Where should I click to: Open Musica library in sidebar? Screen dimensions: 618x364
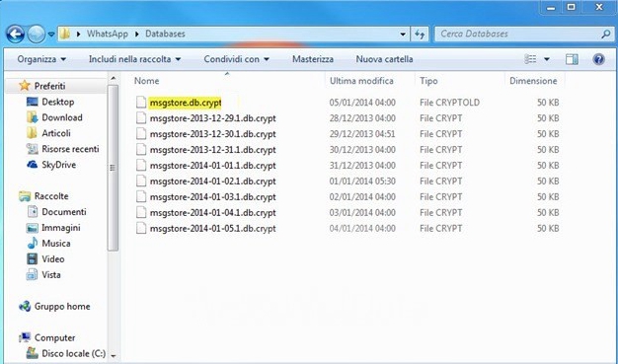56,243
